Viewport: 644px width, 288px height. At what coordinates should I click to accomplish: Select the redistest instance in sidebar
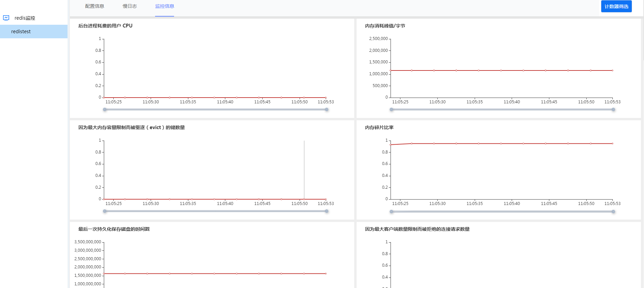point(21,32)
